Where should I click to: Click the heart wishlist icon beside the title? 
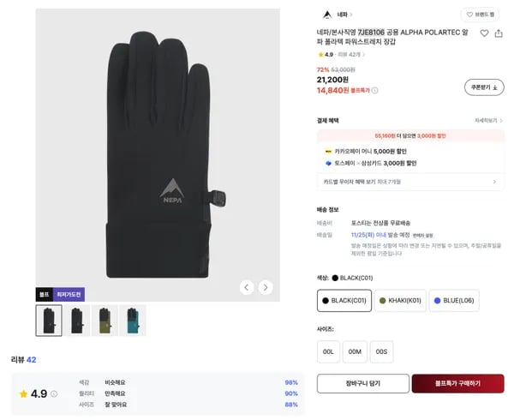[x=484, y=33]
